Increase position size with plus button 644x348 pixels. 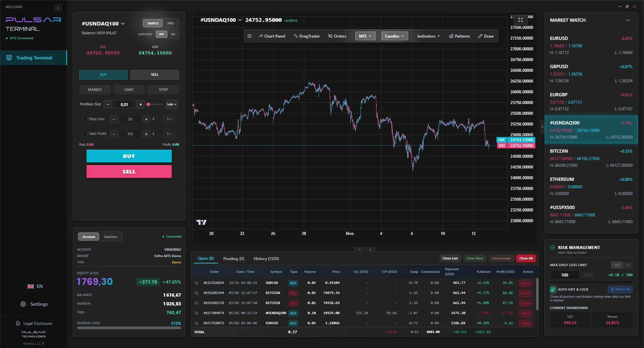point(141,104)
